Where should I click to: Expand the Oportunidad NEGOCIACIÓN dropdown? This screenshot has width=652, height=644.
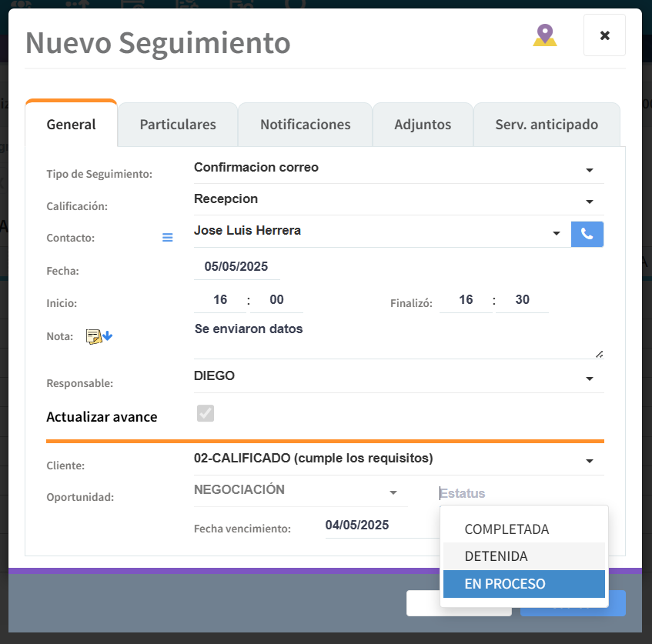pyautogui.click(x=393, y=492)
